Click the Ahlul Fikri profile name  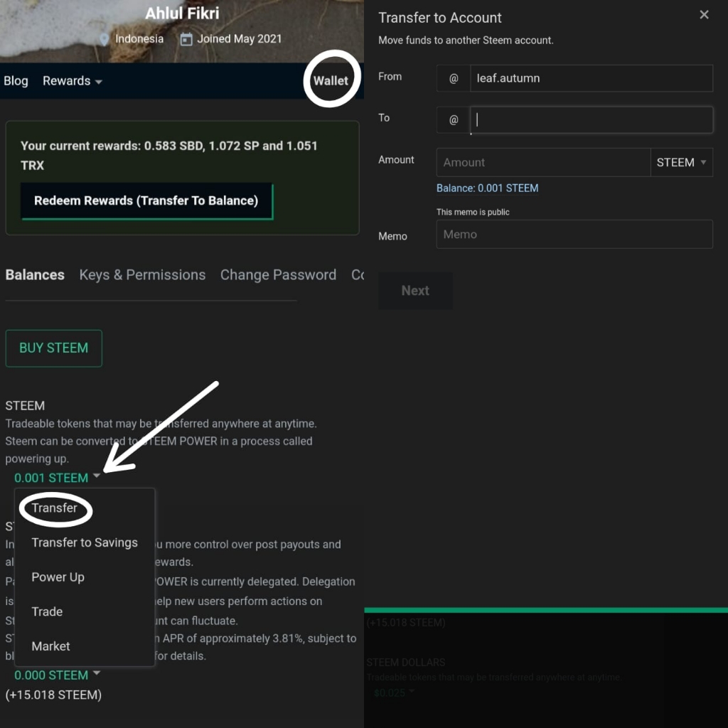click(x=182, y=13)
